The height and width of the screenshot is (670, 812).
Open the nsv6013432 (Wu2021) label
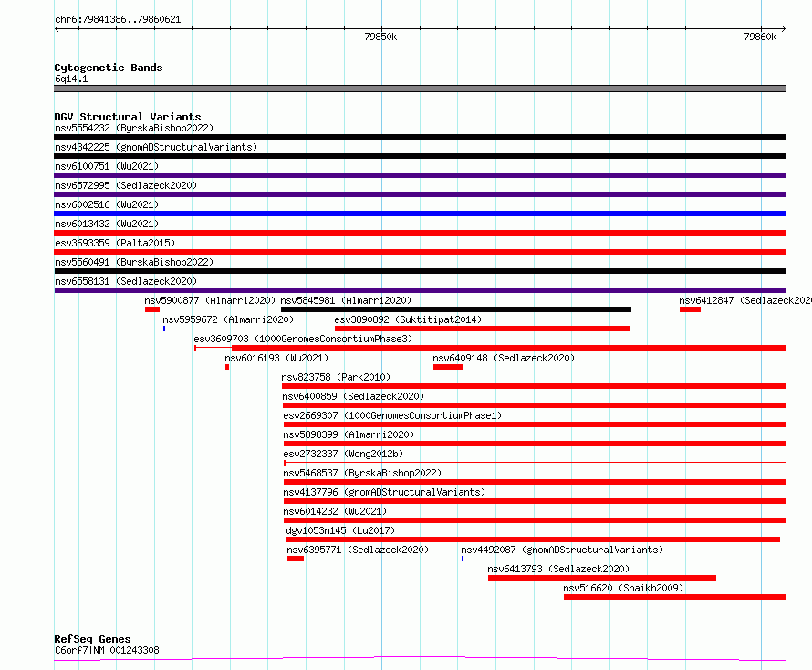point(107,224)
